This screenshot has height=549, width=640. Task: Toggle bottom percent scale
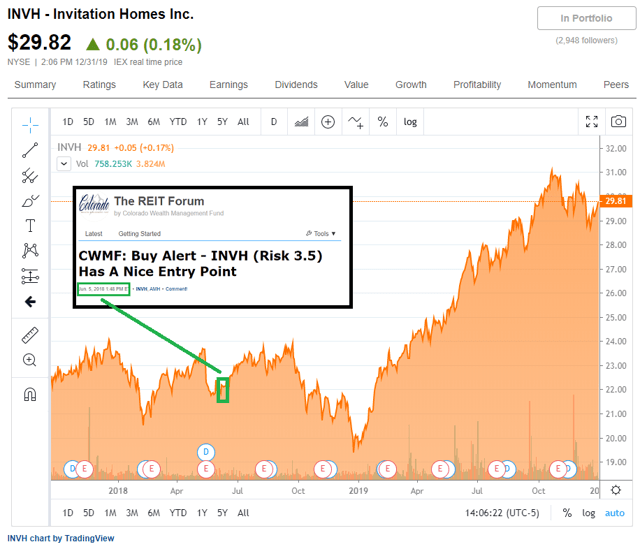coord(567,513)
